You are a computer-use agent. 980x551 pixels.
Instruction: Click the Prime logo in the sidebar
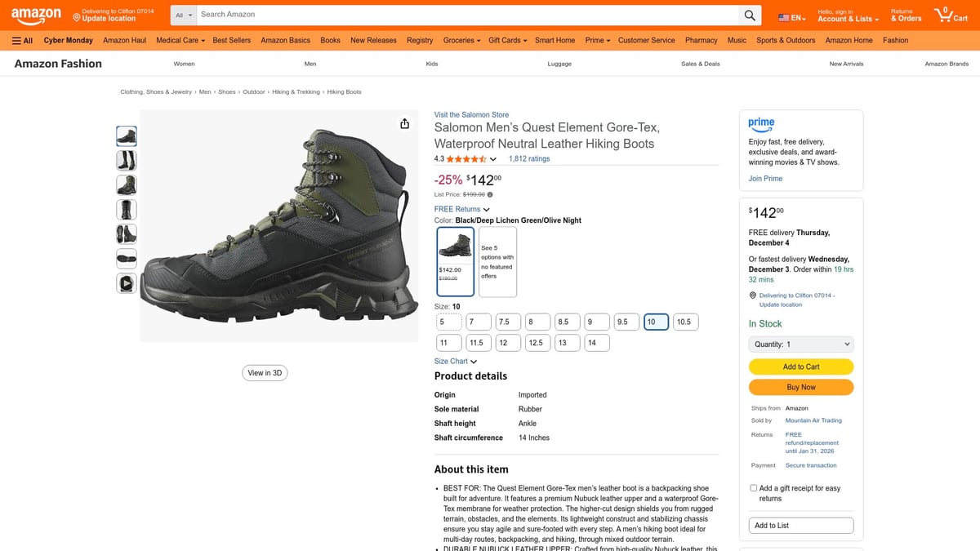click(761, 124)
